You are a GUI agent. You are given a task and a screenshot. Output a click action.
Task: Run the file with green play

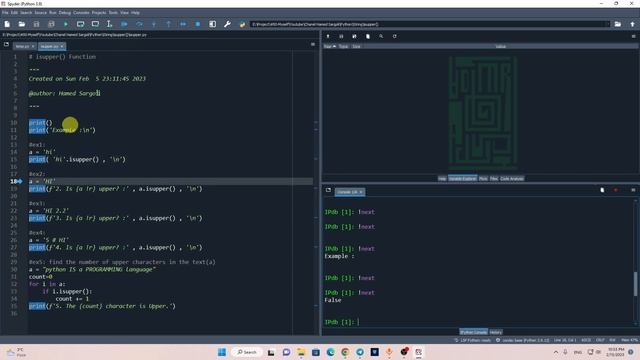pyautogui.click(x=66, y=24)
